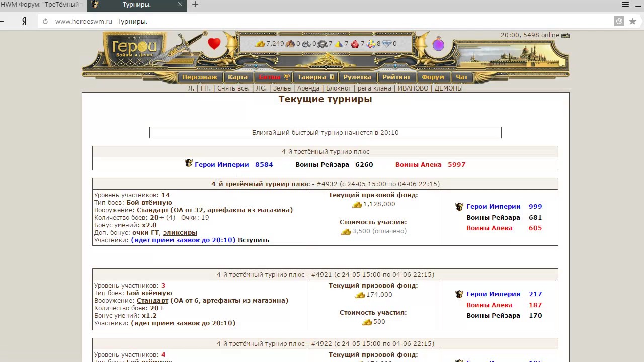Image resolution: width=644 pixels, height=362 pixels.
Task: Bookmark page with the star icon
Action: tap(632, 21)
